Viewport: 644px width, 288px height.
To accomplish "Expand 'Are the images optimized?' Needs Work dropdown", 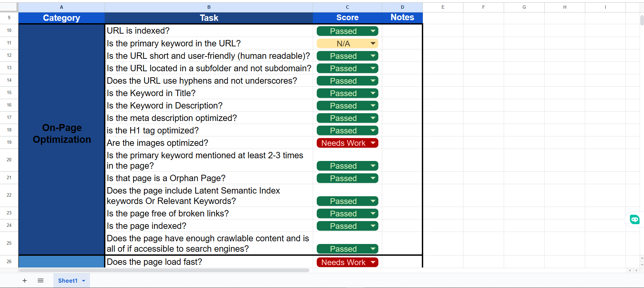I will pos(373,143).
